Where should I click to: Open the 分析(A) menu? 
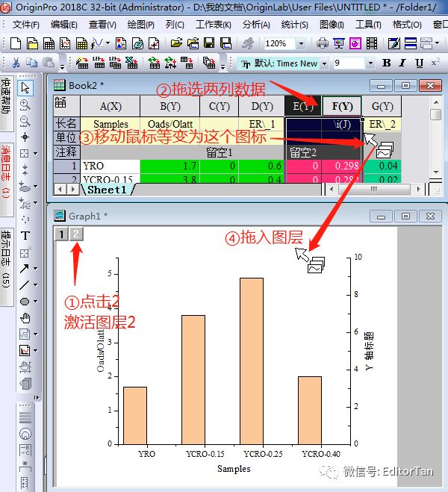tap(256, 25)
